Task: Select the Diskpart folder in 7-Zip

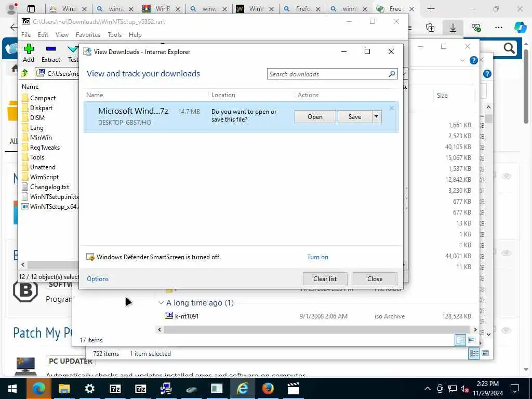Action: tap(41, 108)
